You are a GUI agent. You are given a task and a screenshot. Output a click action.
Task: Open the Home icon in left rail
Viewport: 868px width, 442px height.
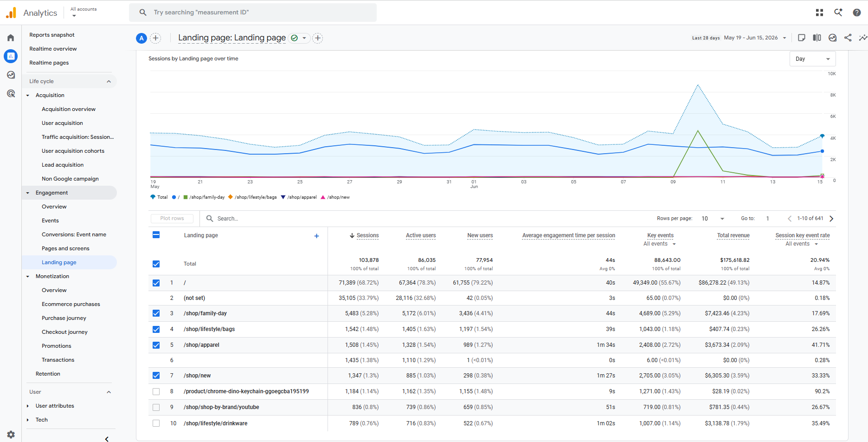click(11, 38)
